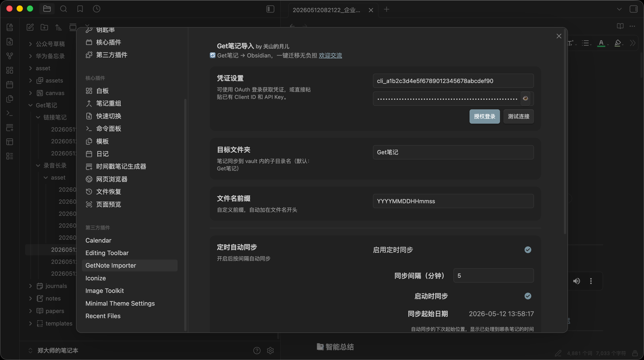The width and height of the screenshot is (644, 360).
Task: Click the 文件名前缀 input field
Action: [x=453, y=201]
